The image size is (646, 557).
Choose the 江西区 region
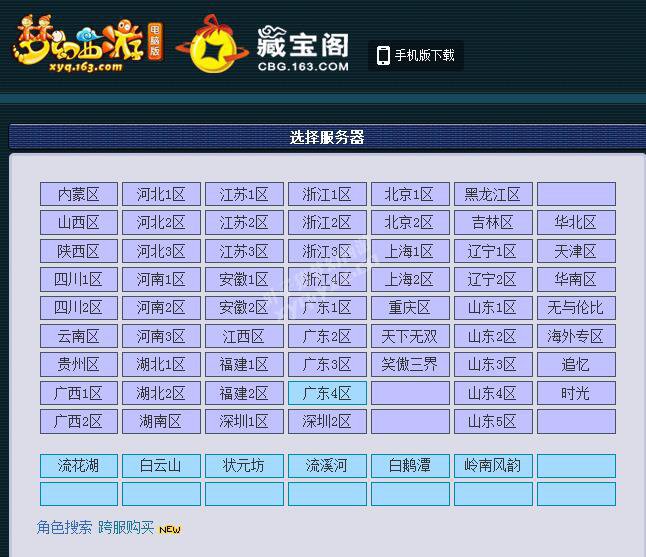(x=244, y=336)
